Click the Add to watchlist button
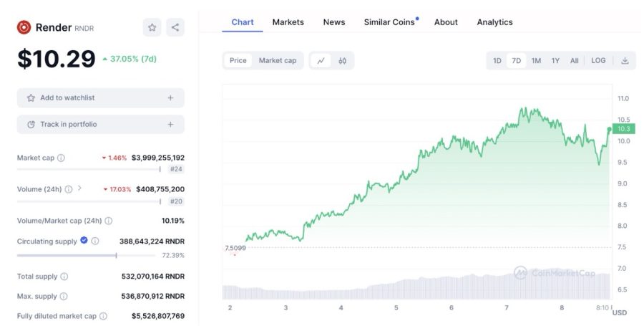The width and height of the screenshot is (644, 326). 101,98
